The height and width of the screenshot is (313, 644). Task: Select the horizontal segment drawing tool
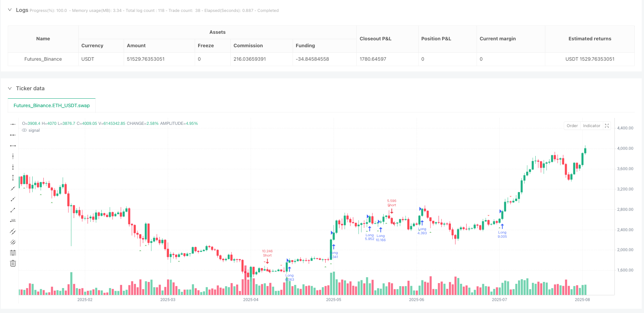pos(13,146)
